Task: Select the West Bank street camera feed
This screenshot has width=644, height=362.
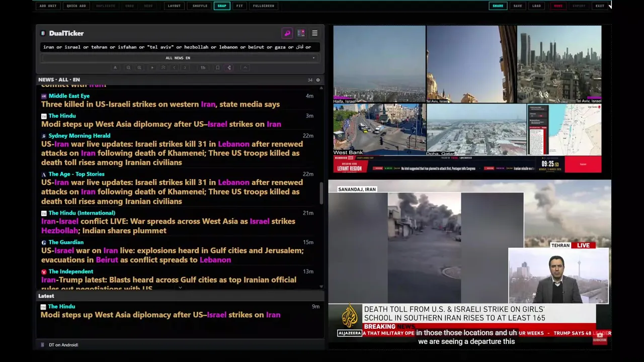Action: 379,130
